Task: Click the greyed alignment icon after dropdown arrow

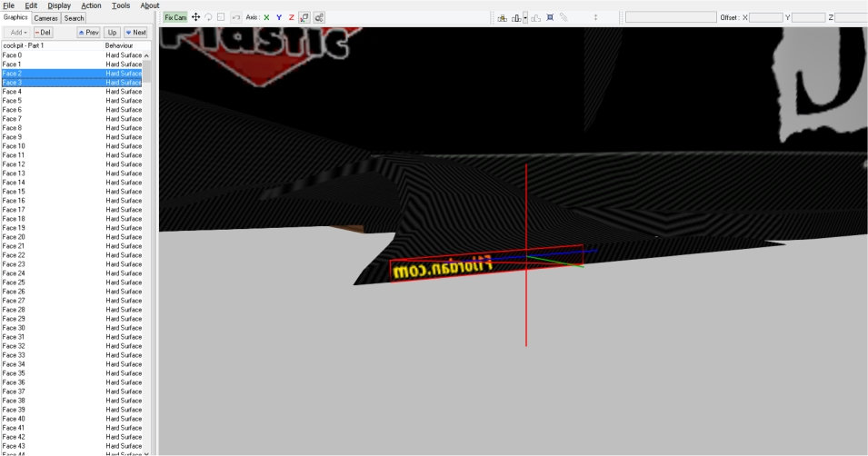Action: coord(536,17)
